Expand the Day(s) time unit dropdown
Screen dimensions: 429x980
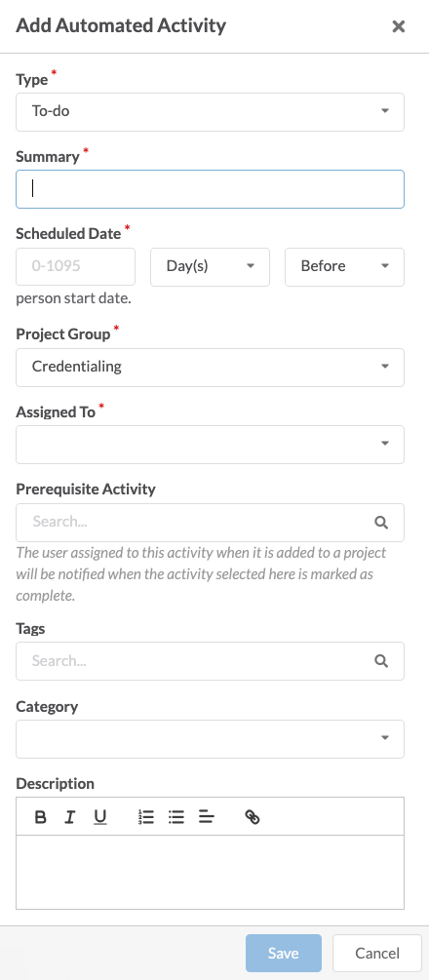point(211,267)
